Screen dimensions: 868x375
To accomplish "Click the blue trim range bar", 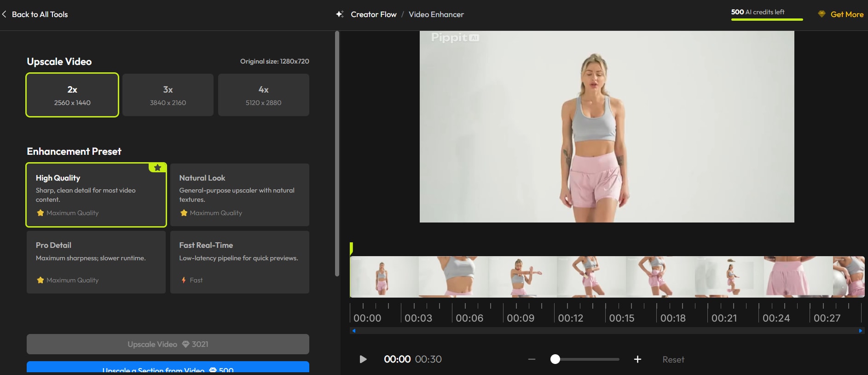I will pos(607,331).
